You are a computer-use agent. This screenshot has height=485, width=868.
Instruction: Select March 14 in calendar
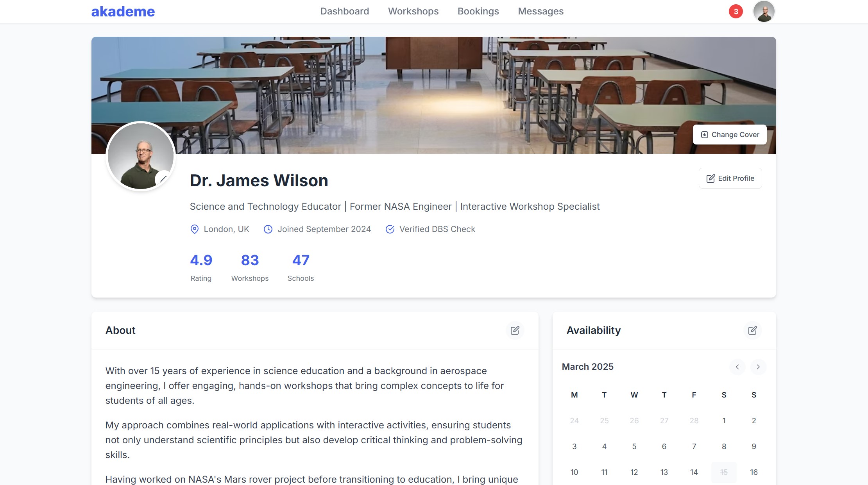coord(694,472)
